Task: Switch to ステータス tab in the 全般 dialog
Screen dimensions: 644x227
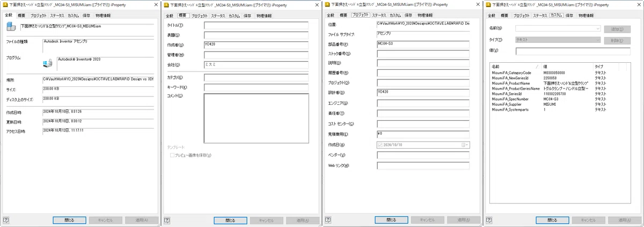Action: pos(57,16)
